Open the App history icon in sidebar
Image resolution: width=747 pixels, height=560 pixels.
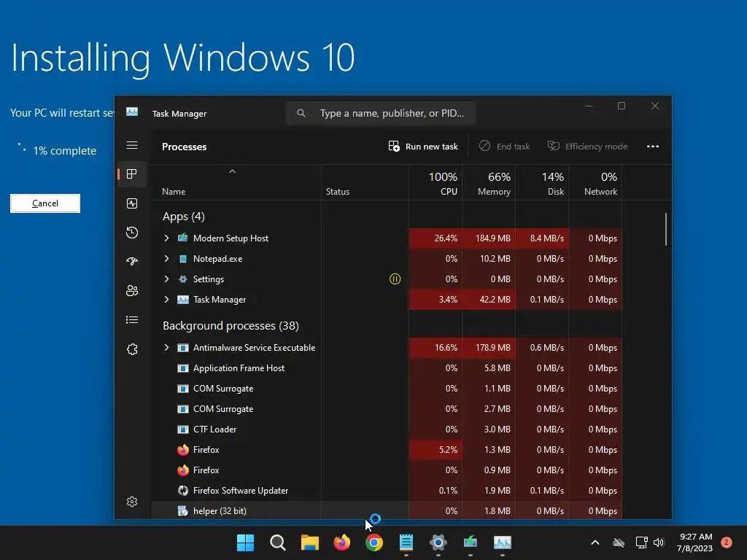[x=132, y=233]
